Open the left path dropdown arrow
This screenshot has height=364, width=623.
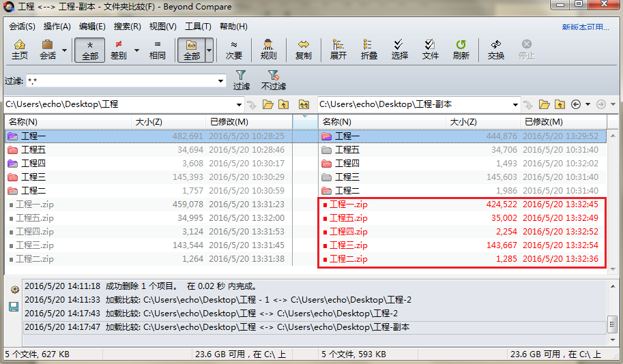(x=239, y=105)
